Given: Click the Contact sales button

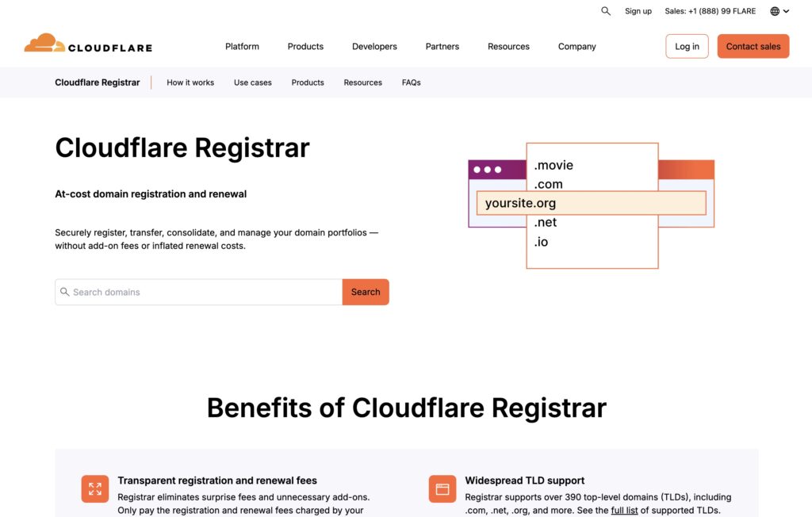Looking at the screenshot, I should point(753,46).
